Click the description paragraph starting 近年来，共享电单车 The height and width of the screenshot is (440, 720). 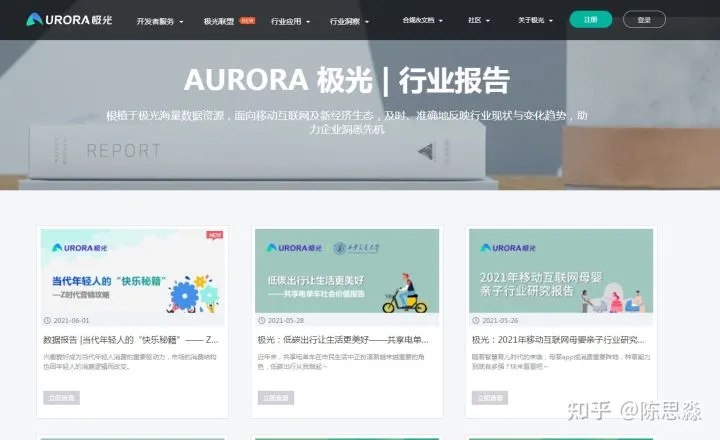tap(341, 361)
